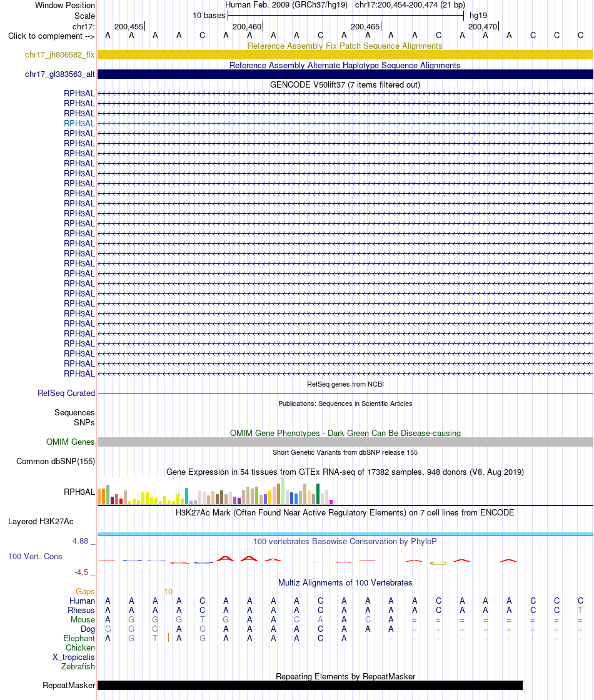Viewport: 594px width, 700px height.
Task: Click the 'OMIM Genes' track label
Action: pyautogui.click(x=71, y=442)
